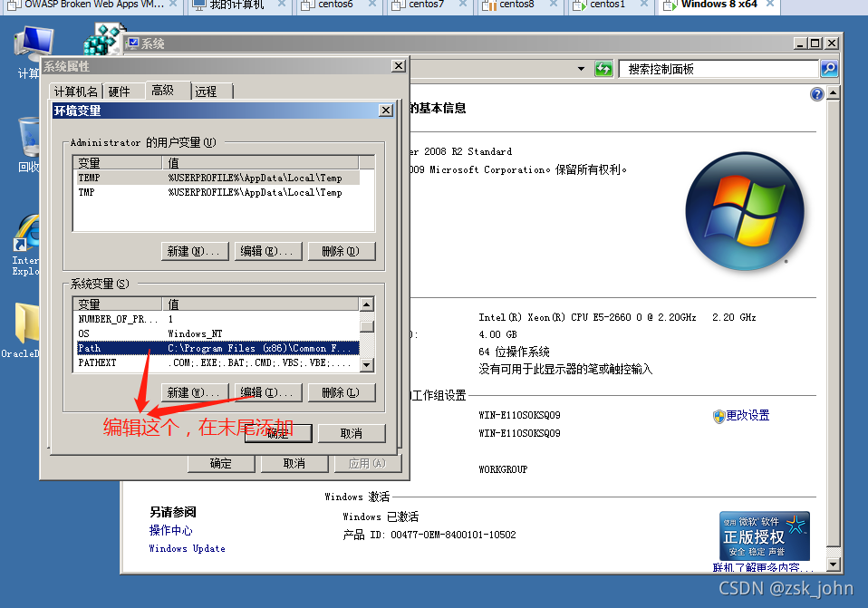
Task: Click the blue cubes desktop icon
Action: click(x=103, y=39)
